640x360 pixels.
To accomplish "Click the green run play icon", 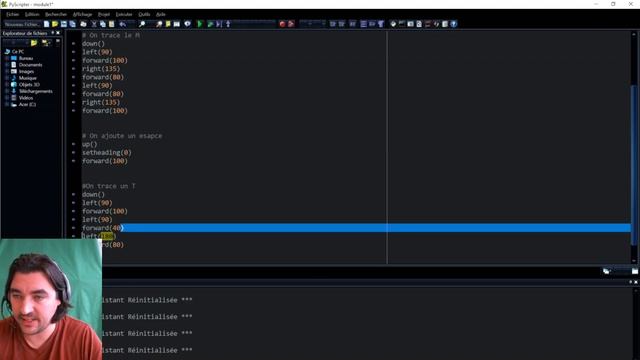I will 200,24.
